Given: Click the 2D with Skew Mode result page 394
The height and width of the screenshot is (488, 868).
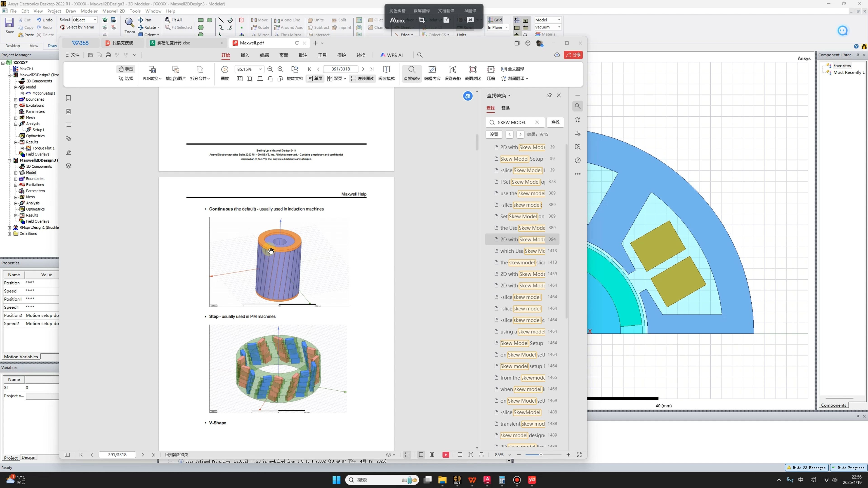Looking at the screenshot, I should (x=522, y=239).
